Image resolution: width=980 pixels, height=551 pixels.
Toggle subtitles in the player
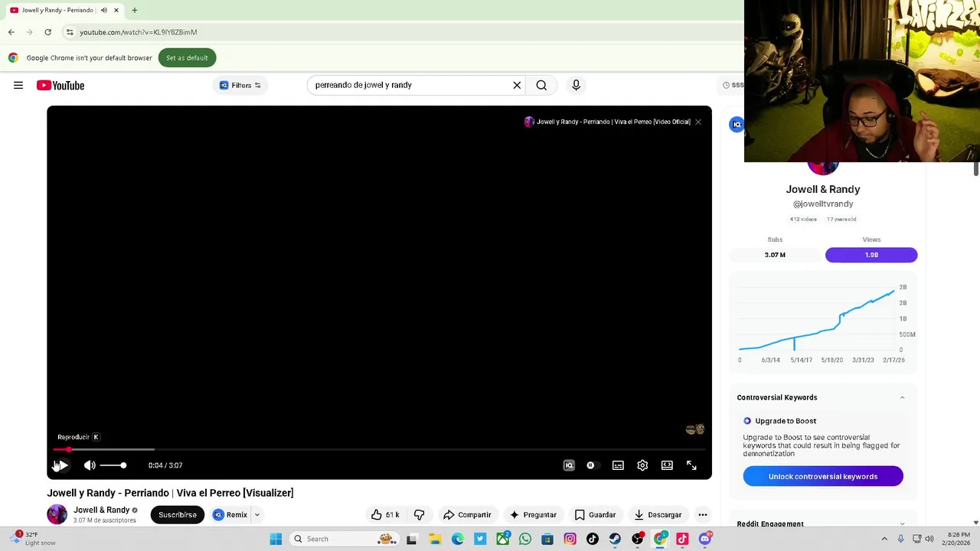[618, 465]
